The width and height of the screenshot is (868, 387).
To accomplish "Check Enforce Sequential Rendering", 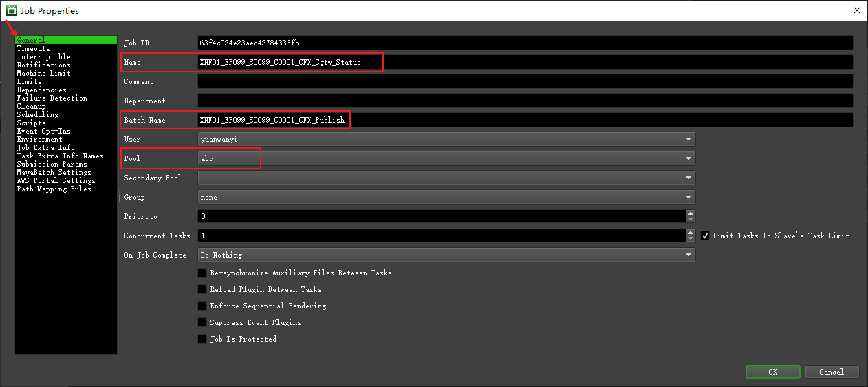I will (202, 306).
